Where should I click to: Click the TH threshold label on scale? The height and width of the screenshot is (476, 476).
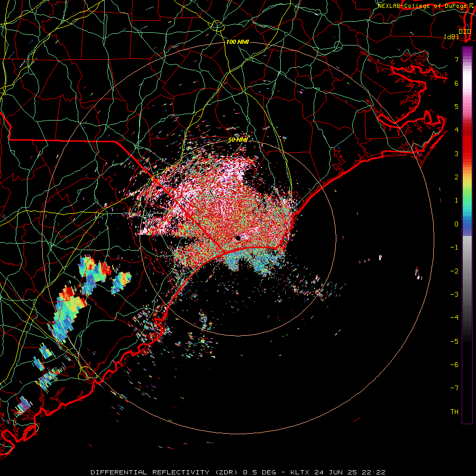[454, 412]
